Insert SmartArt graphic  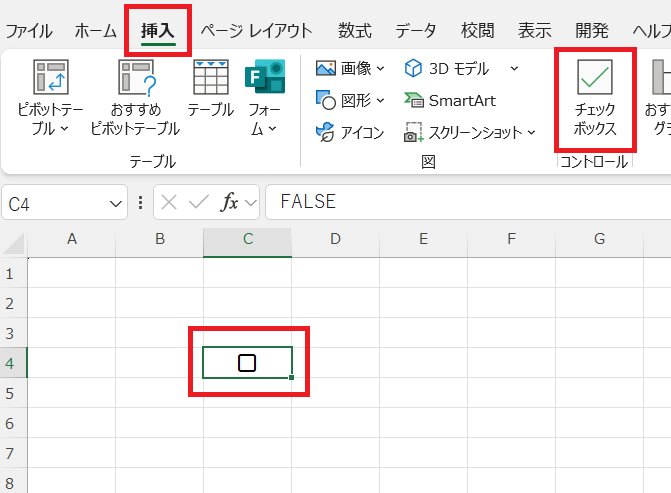pyautogui.click(x=449, y=101)
